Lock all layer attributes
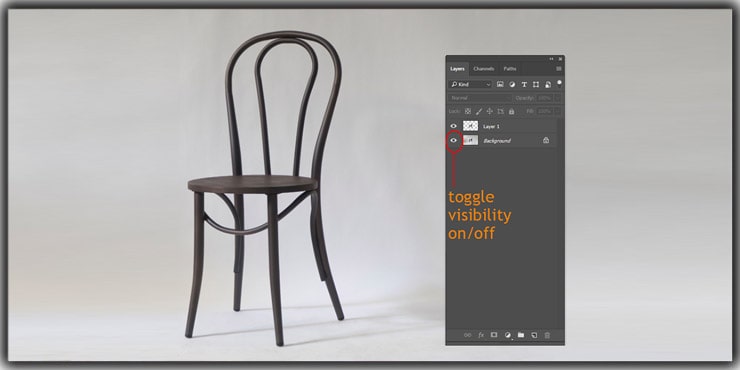 pyautogui.click(x=511, y=111)
